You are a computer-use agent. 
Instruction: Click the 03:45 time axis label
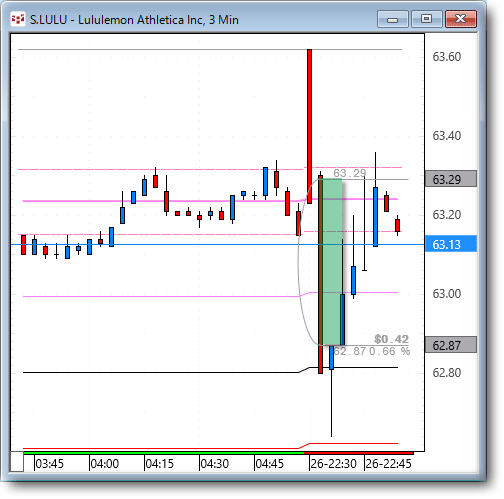49,464
